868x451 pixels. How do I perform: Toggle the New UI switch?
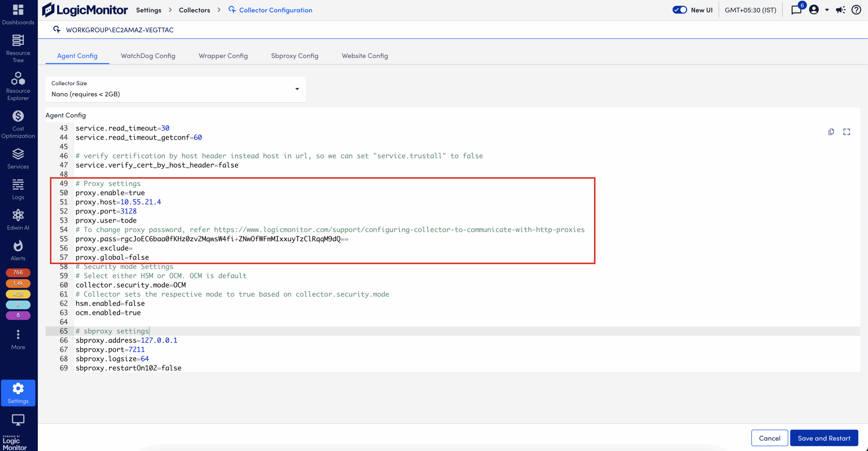679,10
